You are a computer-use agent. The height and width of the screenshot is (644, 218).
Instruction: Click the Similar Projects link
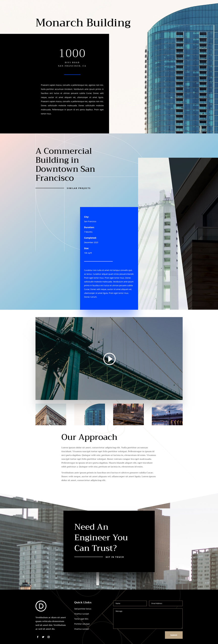[79, 188]
